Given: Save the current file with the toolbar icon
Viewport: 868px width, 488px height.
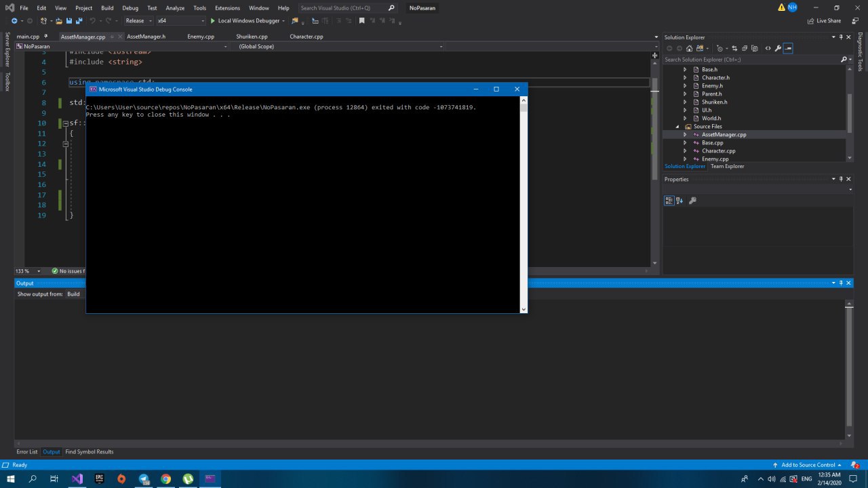Looking at the screenshot, I should pos(70,21).
